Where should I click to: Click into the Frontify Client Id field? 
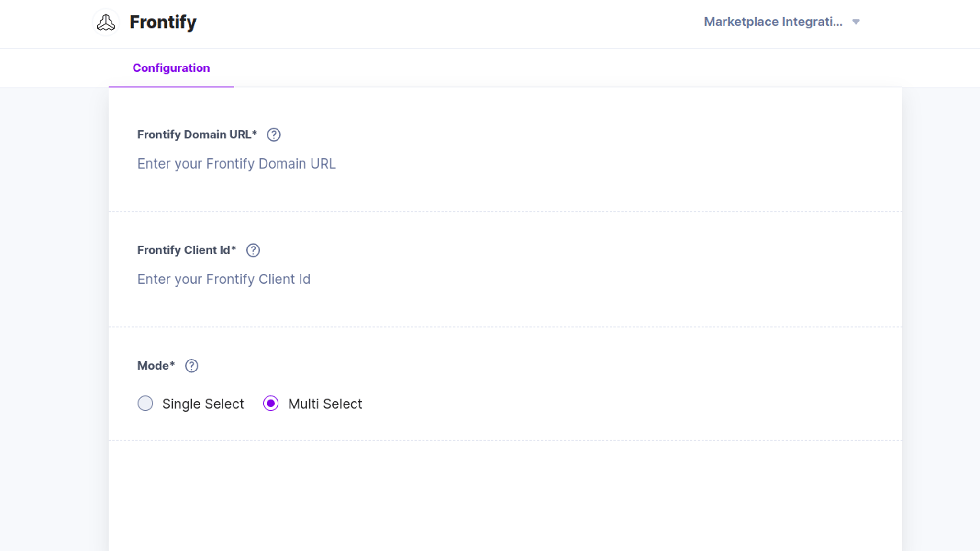point(505,279)
